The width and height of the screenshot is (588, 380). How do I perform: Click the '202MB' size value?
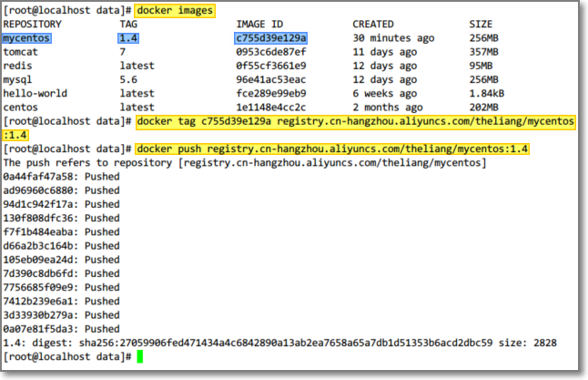click(483, 108)
